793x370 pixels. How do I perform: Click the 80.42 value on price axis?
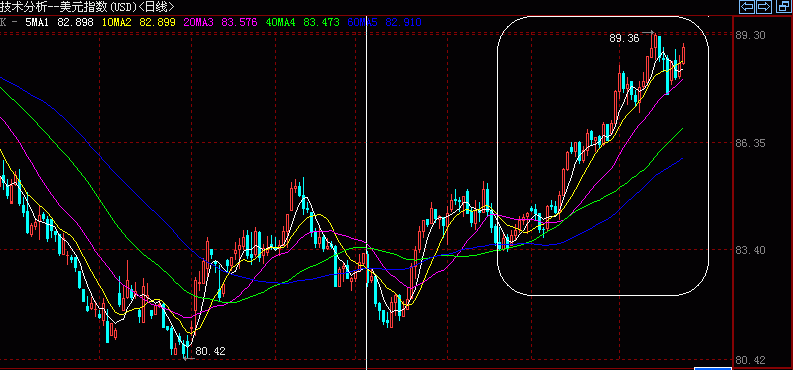point(751,360)
